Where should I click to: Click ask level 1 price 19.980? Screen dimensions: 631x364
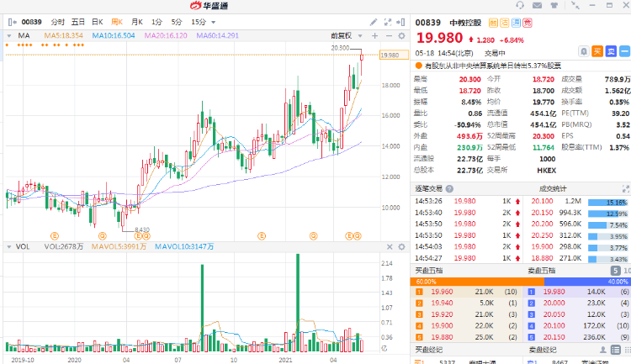pyautogui.click(x=554, y=292)
